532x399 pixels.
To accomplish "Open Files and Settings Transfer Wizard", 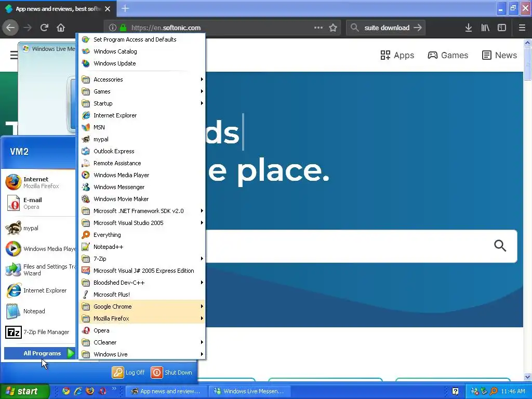I will [39, 270].
